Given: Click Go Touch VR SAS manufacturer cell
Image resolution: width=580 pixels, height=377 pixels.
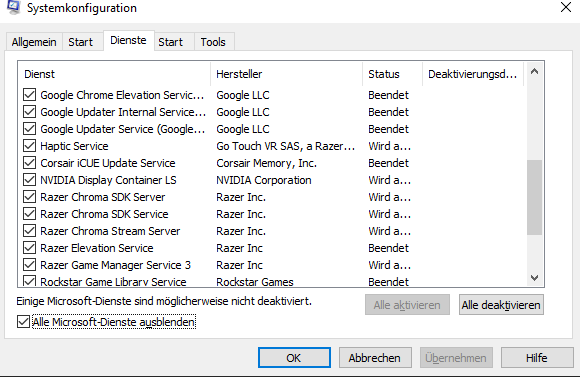Looking at the screenshot, I should pyautogui.click(x=286, y=146).
